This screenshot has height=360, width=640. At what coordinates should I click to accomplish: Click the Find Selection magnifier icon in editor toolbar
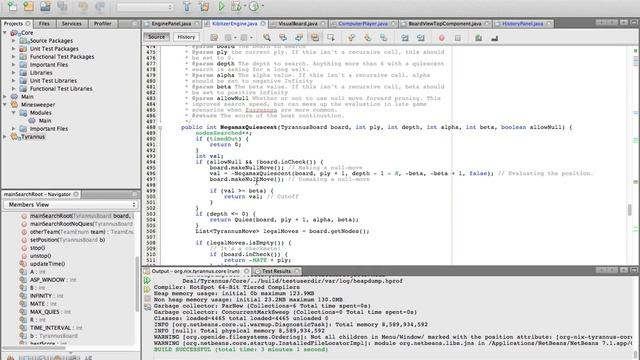click(x=267, y=38)
